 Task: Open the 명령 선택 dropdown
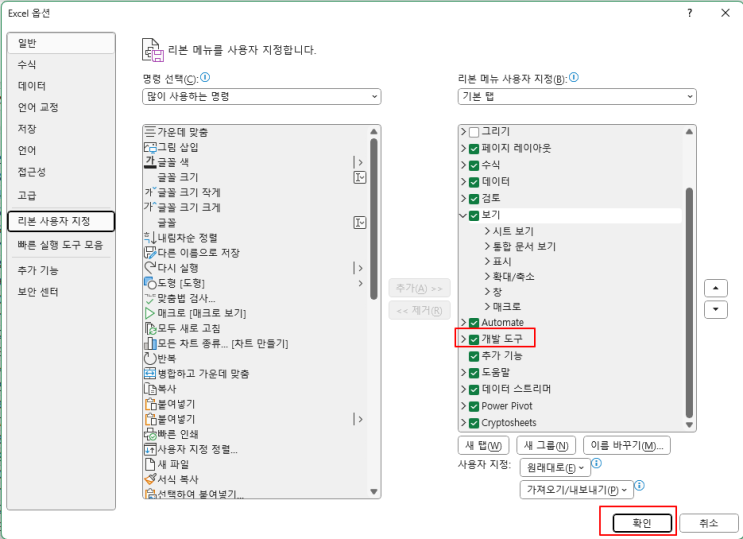coord(262,96)
